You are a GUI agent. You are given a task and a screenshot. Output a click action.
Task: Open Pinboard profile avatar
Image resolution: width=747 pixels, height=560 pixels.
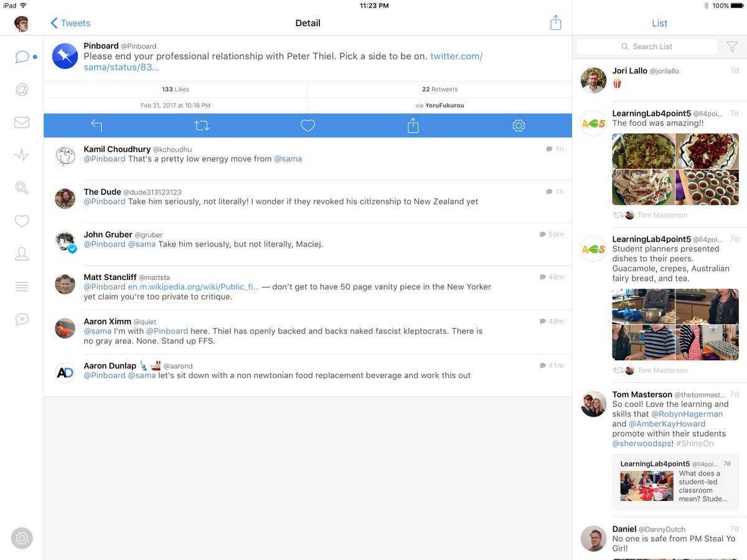(65, 56)
